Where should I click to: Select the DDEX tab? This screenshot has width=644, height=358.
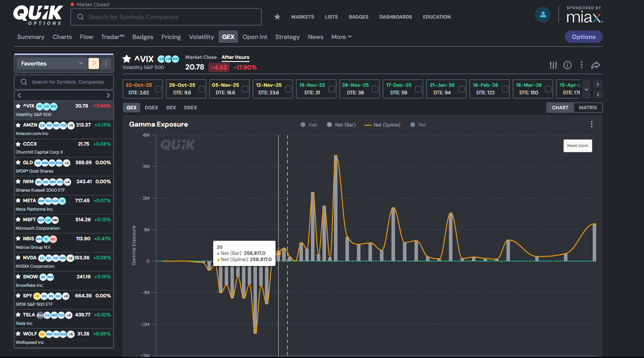click(x=191, y=108)
